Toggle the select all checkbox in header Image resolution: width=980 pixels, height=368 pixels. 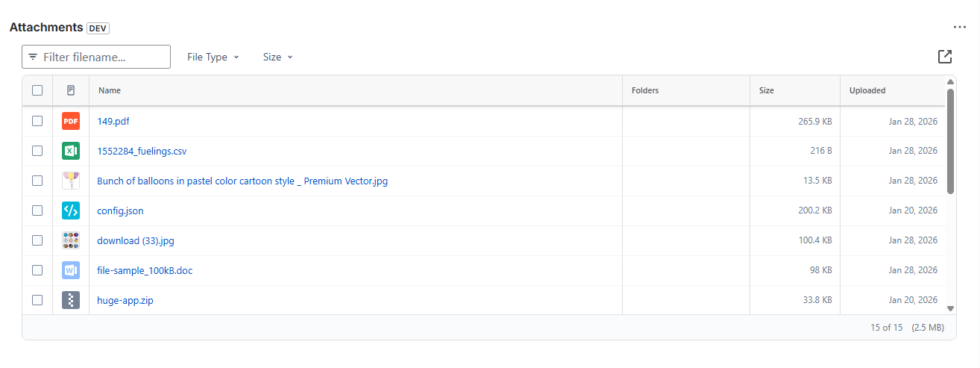coord(37,90)
